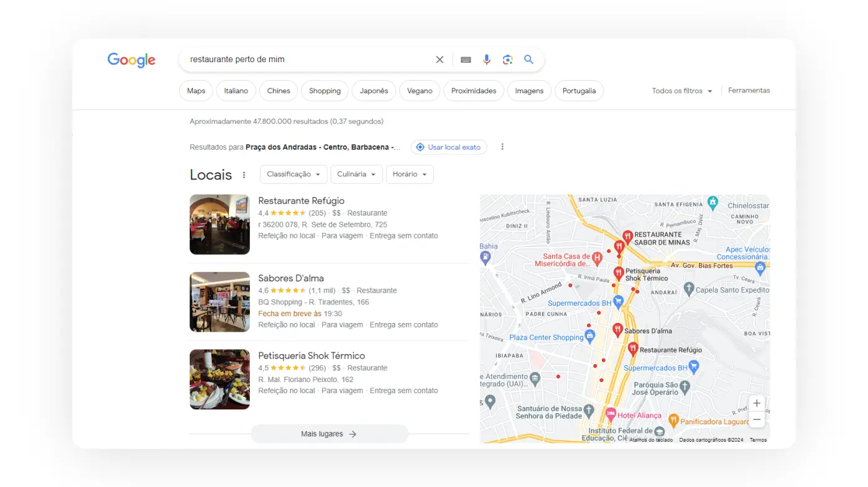Image resolution: width=868 pixels, height=487 pixels.
Task: Open the Classificação dropdown
Action: click(293, 175)
